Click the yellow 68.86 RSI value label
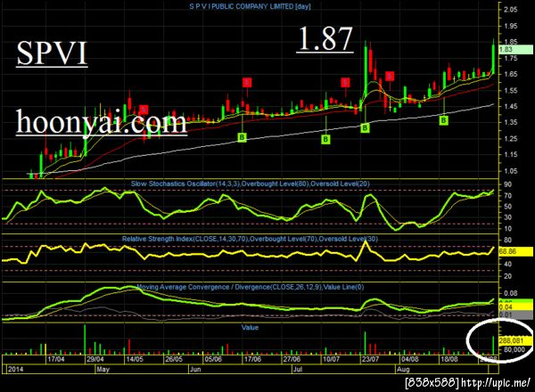Image resolution: width=535 pixels, height=392 pixels. tap(515, 251)
